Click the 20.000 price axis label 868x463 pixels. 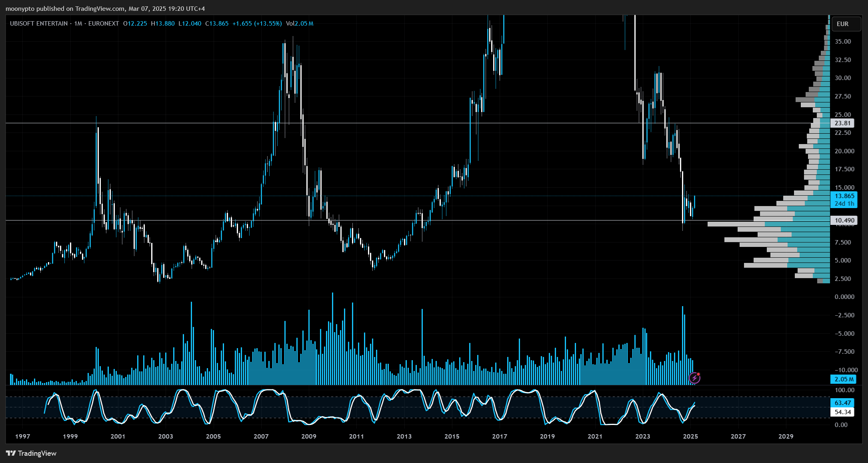coord(844,151)
